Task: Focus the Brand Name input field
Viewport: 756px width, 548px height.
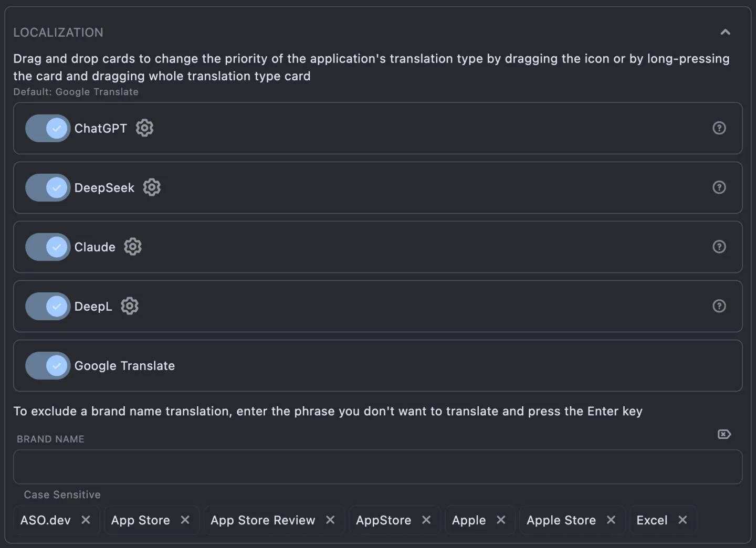Action: coord(377,467)
